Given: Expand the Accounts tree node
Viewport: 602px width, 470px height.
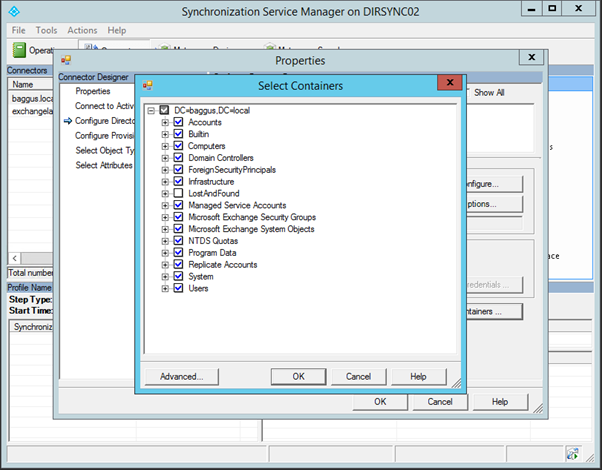Looking at the screenshot, I should (165, 122).
